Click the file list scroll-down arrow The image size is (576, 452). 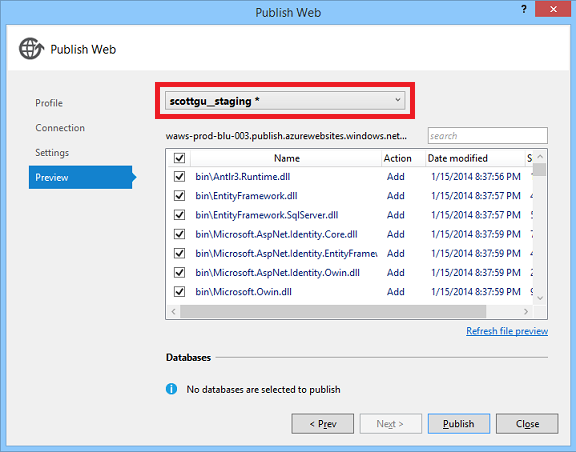point(540,298)
